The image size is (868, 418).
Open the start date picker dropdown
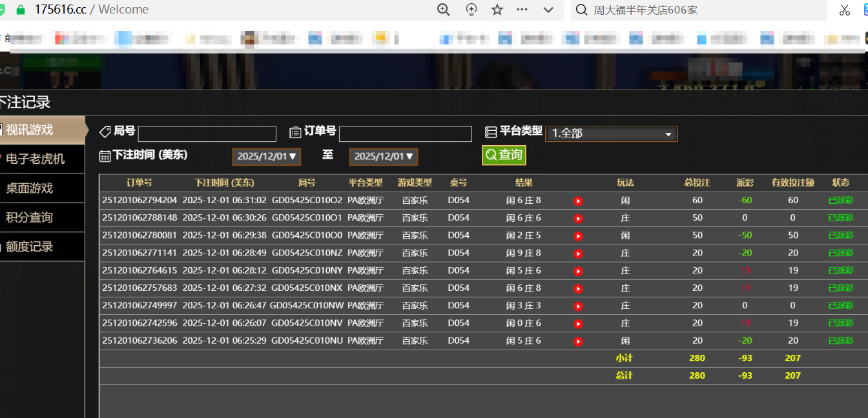tap(266, 156)
